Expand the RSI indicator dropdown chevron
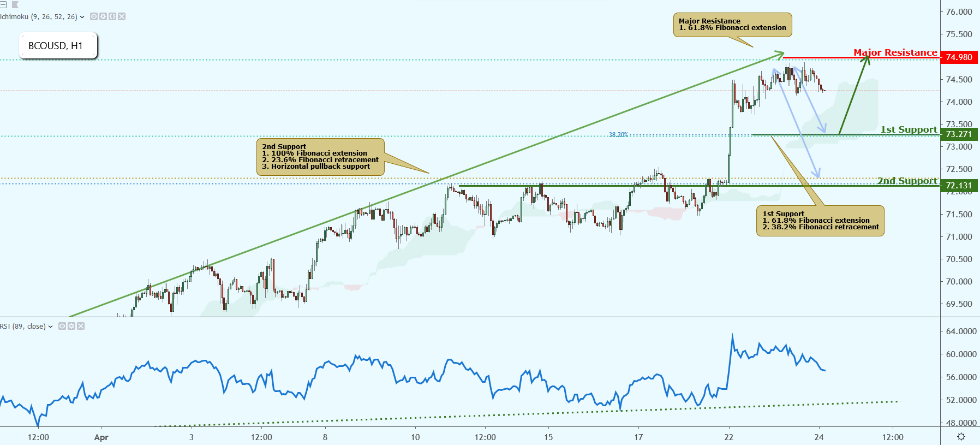 click(x=51, y=327)
